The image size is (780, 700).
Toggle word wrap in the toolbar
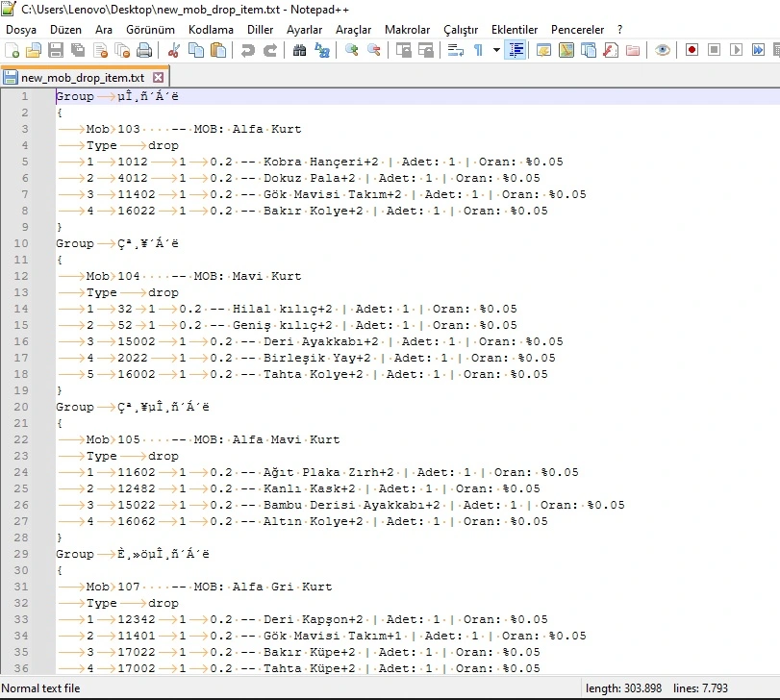456,50
